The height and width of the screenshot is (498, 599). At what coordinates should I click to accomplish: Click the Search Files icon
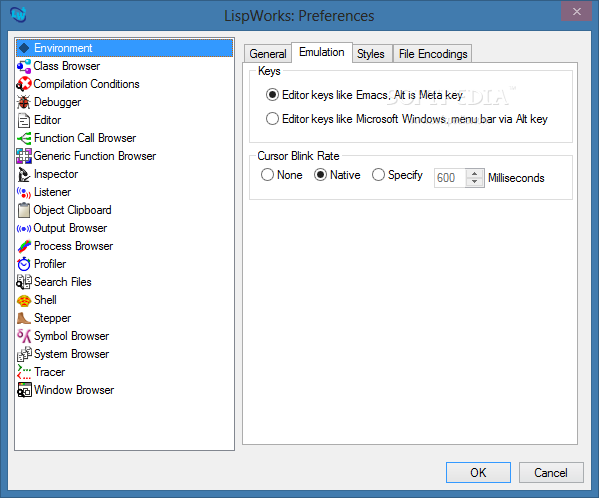click(24, 282)
